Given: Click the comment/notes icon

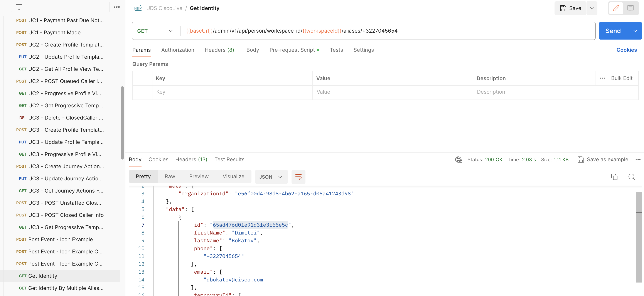Looking at the screenshot, I should [631, 8].
